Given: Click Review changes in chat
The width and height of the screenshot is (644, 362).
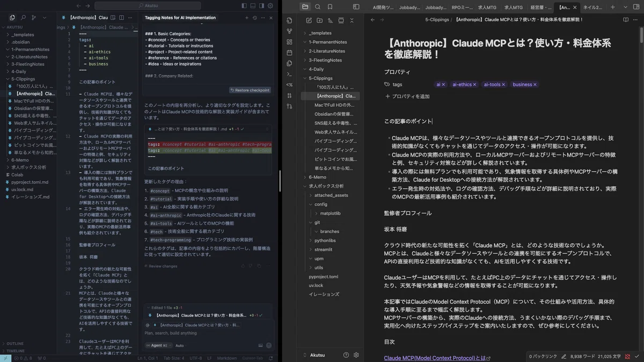Looking at the screenshot, I should [x=161, y=266].
